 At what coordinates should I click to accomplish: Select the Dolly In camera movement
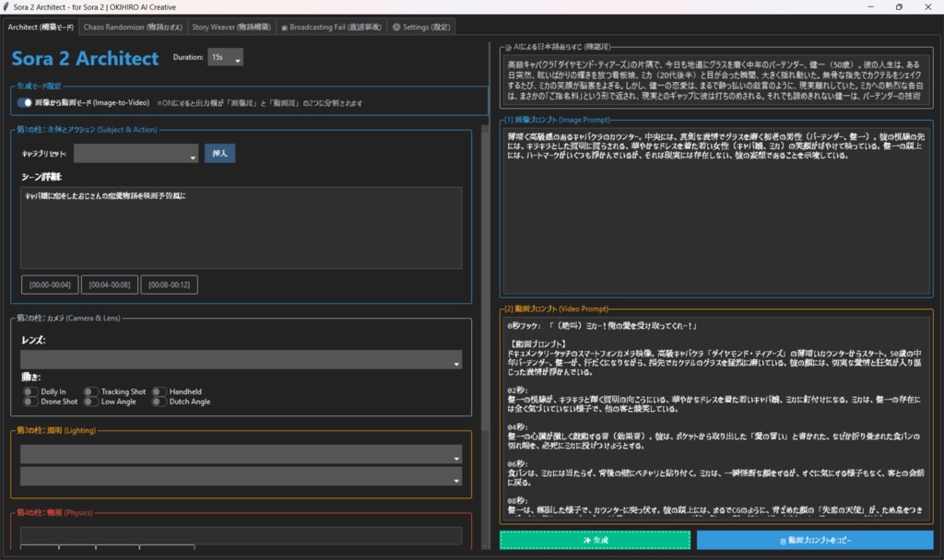coord(30,391)
